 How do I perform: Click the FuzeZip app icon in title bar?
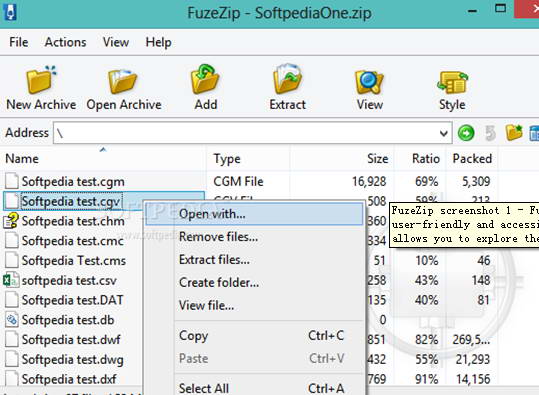coord(10,13)
